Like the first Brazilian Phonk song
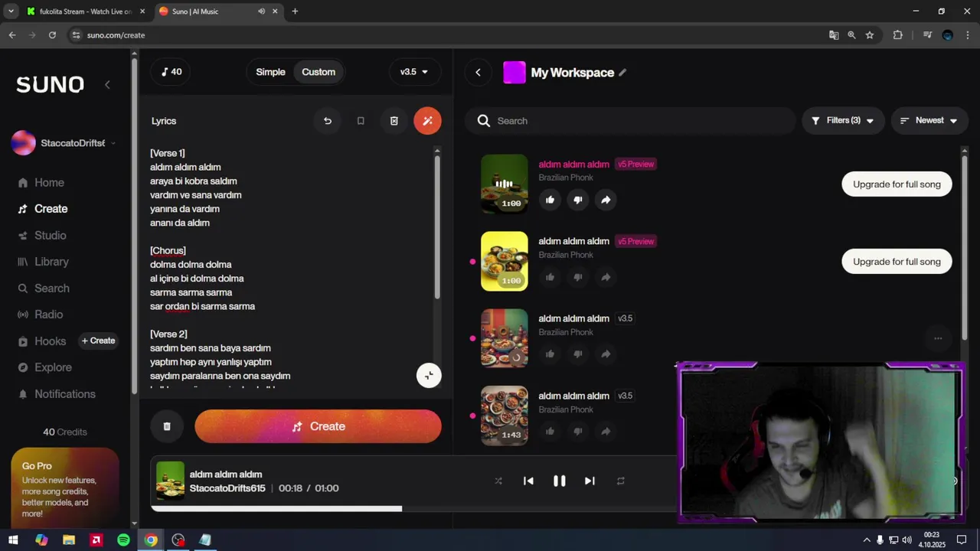Screen dimensions: 980x551 550,200
